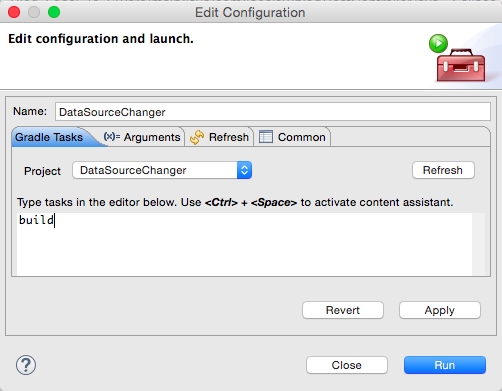Click the green play arrow icon
Viewport: 502px width, 391px height.
tap(438, 43)
